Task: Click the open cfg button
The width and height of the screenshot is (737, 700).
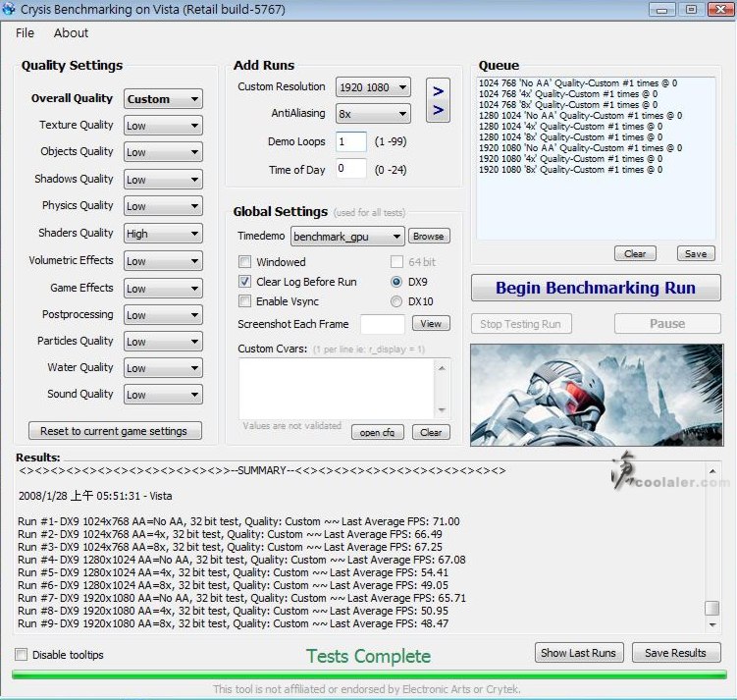Action: pos(378,432)
